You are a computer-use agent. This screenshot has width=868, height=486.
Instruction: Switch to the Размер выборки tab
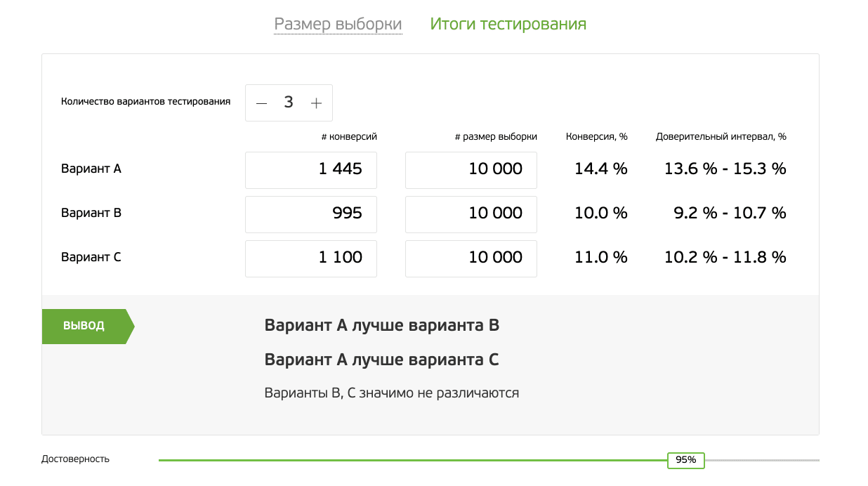click(338, 25)
